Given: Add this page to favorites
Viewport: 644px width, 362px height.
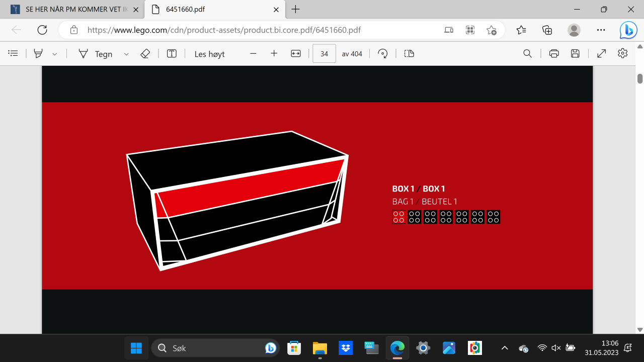Looking at the screenshot, I should point(492,30).
